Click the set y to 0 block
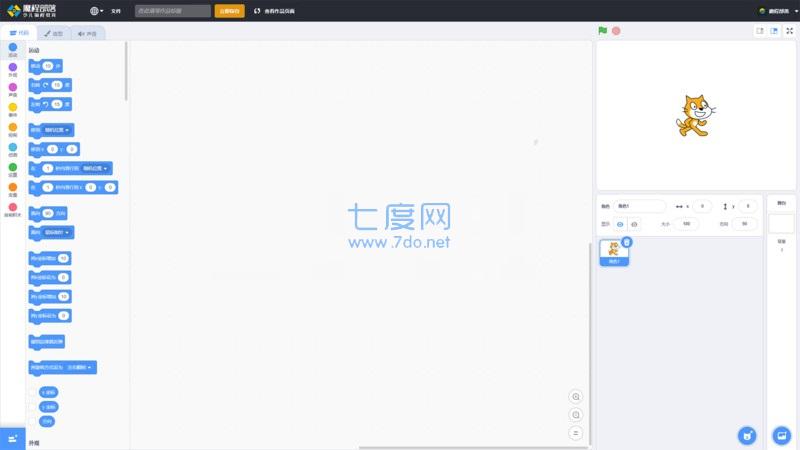The height and width of the screenshot is (450, 800). point(50,316)
